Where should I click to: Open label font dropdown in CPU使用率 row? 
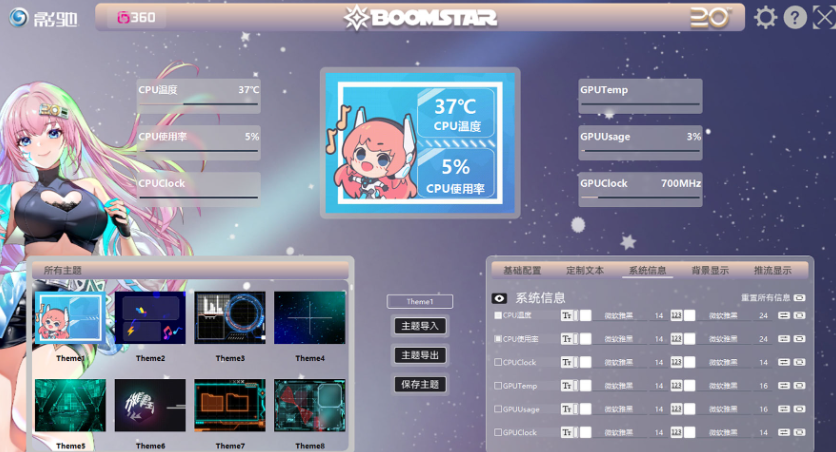pyautogui.click(x=618, y=339)
